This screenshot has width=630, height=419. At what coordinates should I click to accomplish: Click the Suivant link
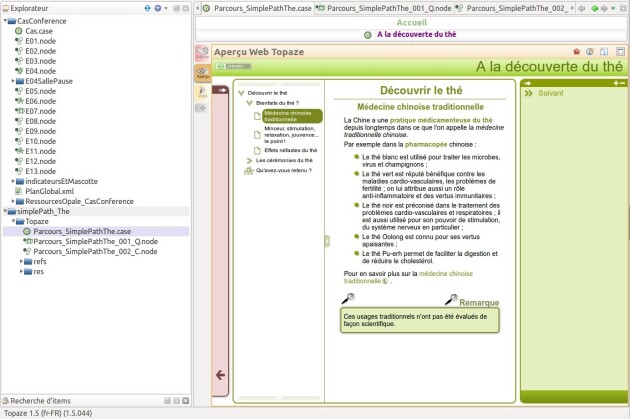550,93
